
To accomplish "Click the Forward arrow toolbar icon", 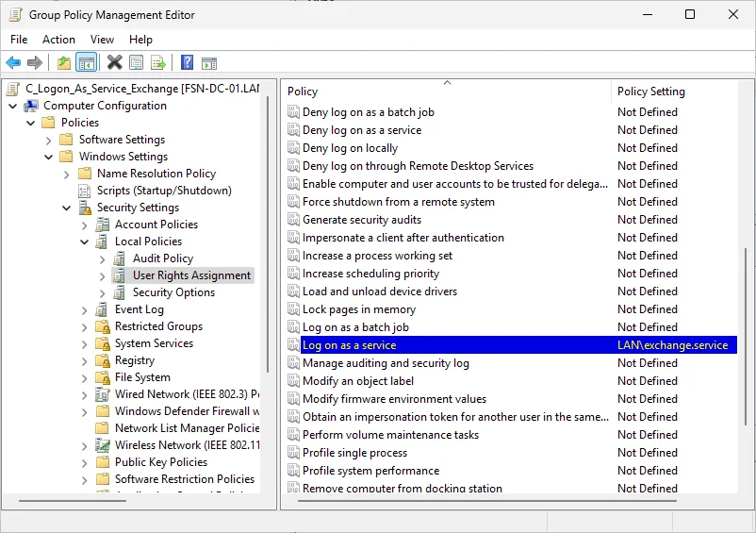I will (x=35, y=62).
